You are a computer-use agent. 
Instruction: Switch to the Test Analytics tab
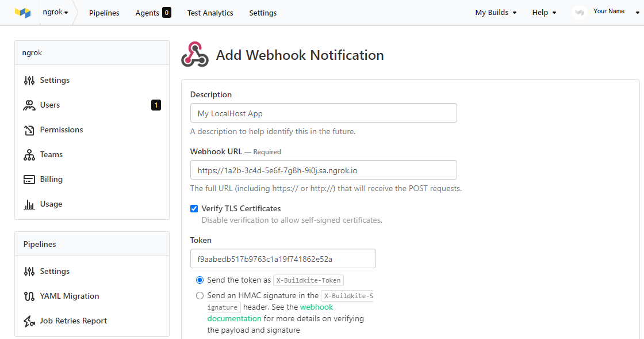click(210, 13)
